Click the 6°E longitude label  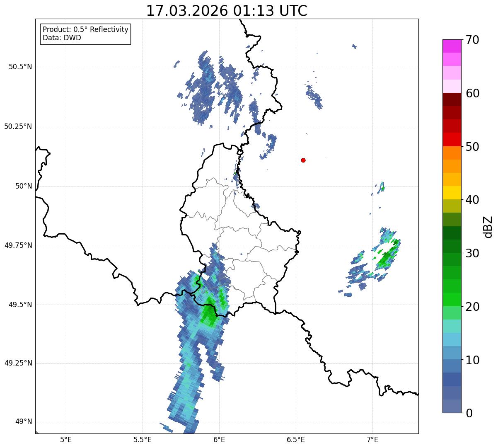(219, 439)
